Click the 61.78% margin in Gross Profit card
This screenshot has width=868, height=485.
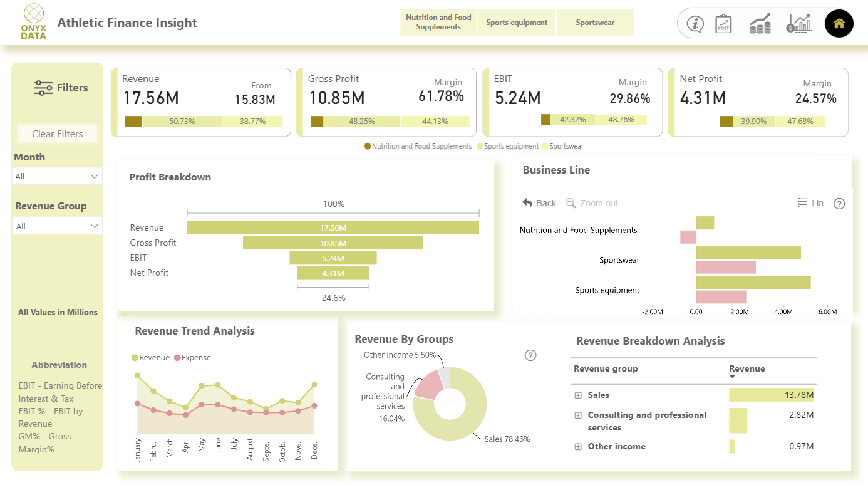click(x=441, y=96)
